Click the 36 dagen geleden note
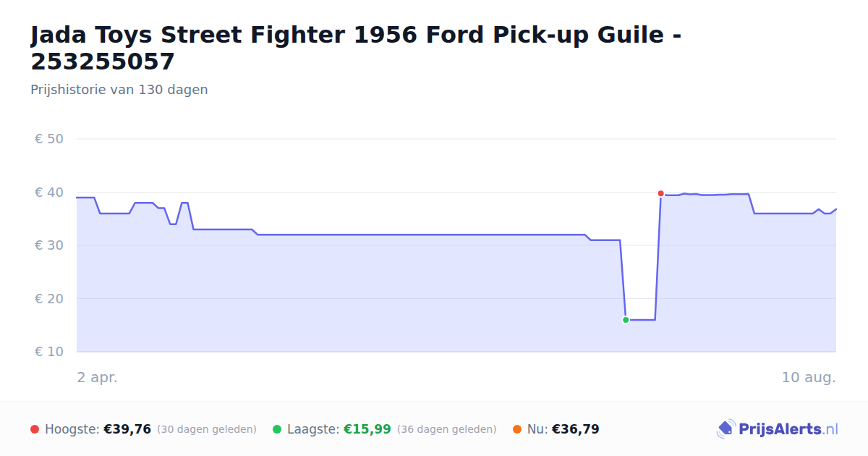The width and height of the screenshot is (868, 456). click(x=447, y=429)
